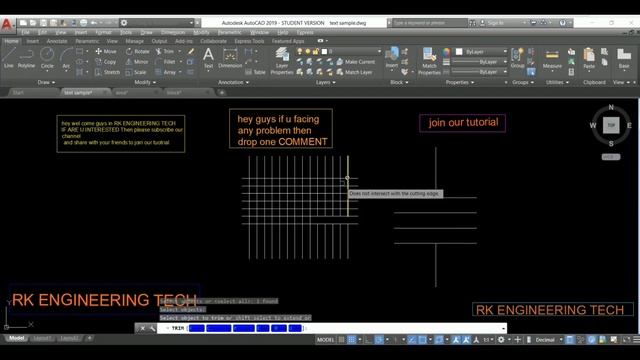640x360 pixels.
Task: Click the Paste icon
Action: 589,58
